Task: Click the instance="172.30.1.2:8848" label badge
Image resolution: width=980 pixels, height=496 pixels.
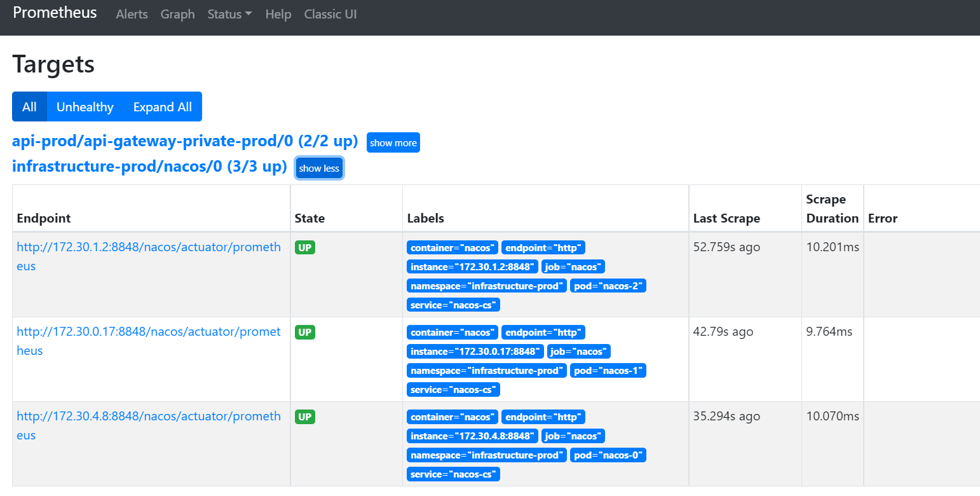Action: (x=472, y=267)
